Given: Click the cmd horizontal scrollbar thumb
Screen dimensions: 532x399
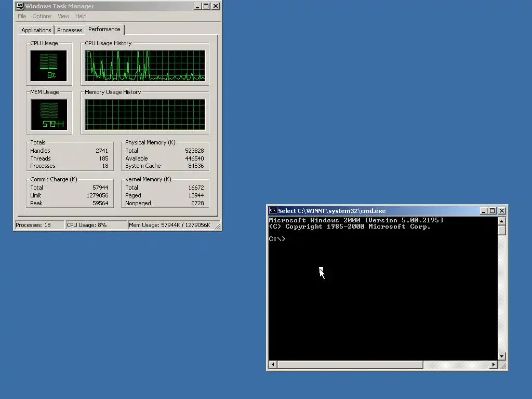Looking at the screenshot, I should tap(350, 364).
